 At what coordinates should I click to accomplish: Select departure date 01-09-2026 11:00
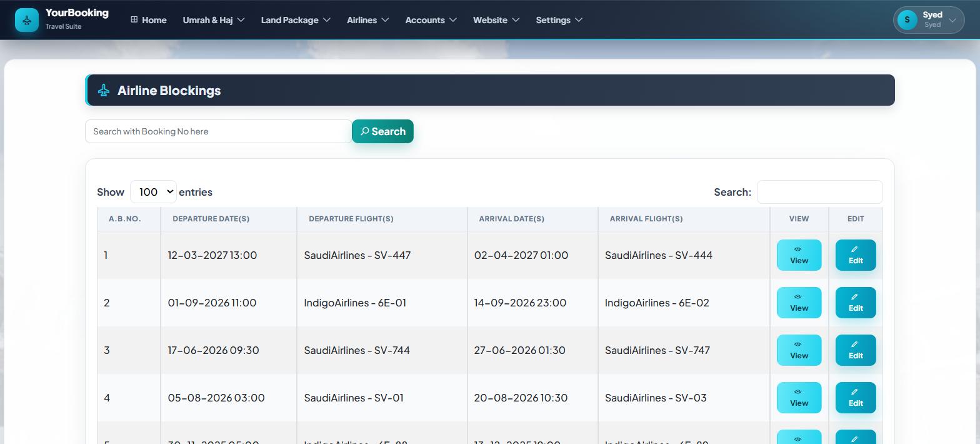pyautogui.click(x=212, y=303)
